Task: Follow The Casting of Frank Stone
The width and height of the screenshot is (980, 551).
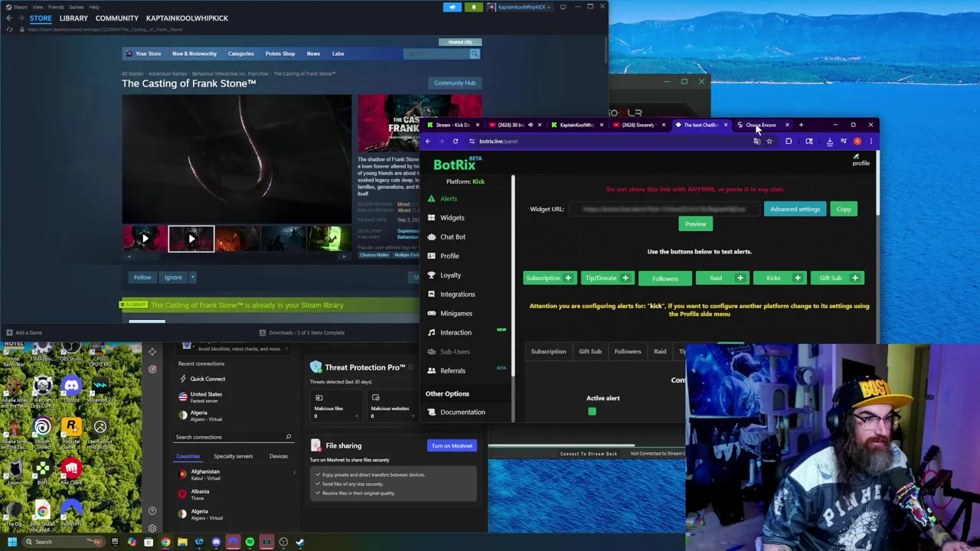Action: coord(142,277)
